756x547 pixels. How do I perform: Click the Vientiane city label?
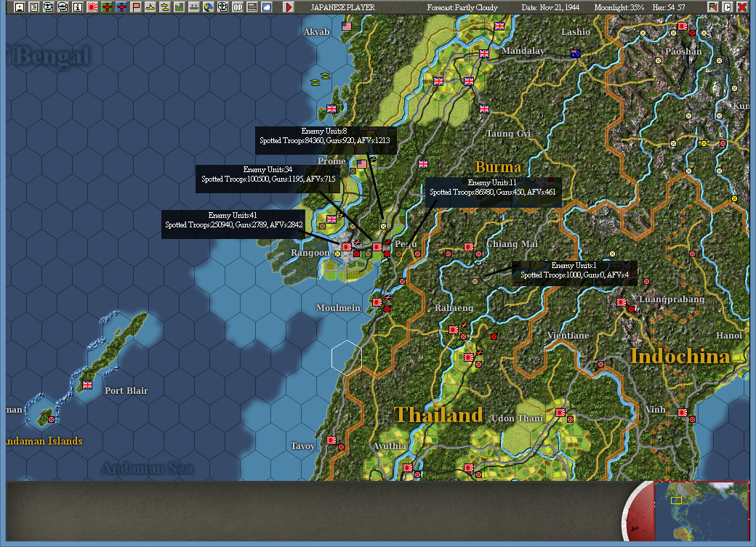point(568,336)
